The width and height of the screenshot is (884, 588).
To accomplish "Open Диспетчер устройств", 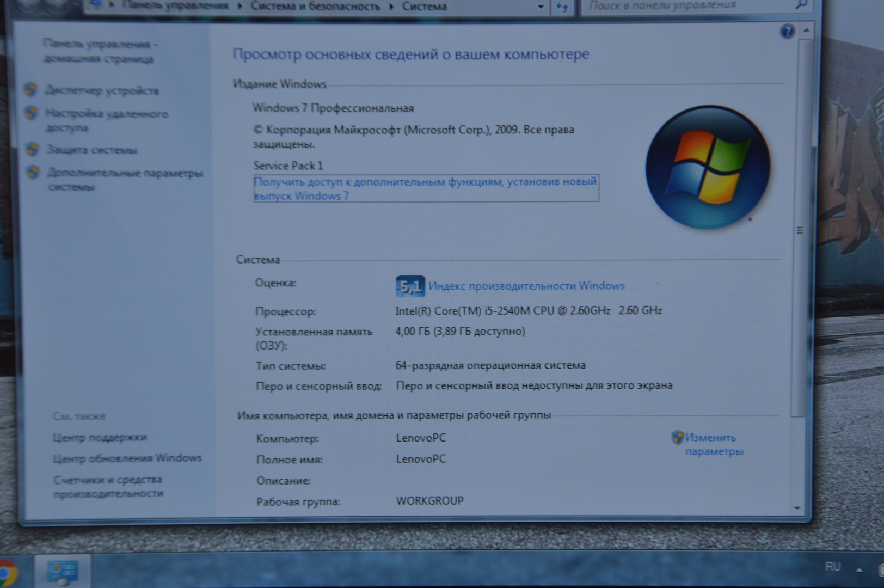I will 102,90.
